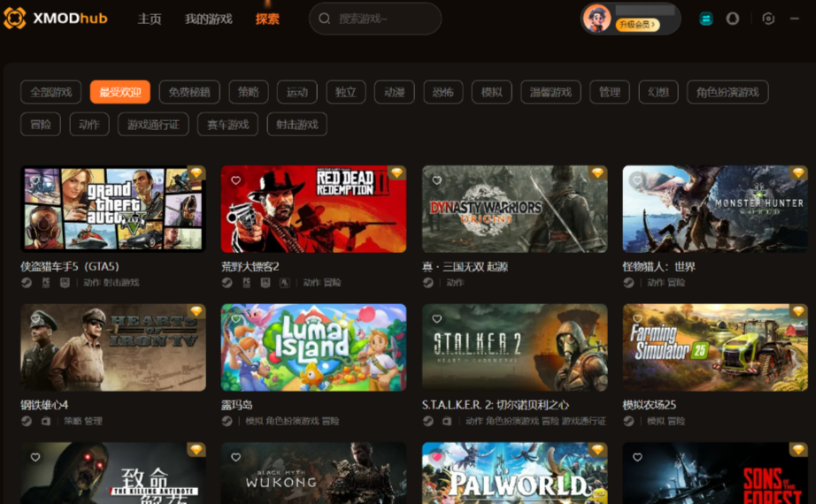Filter by 免费秘籍 category
This screenshot has height=504, width=816.
pyautogui.click(x=189, y=92)
